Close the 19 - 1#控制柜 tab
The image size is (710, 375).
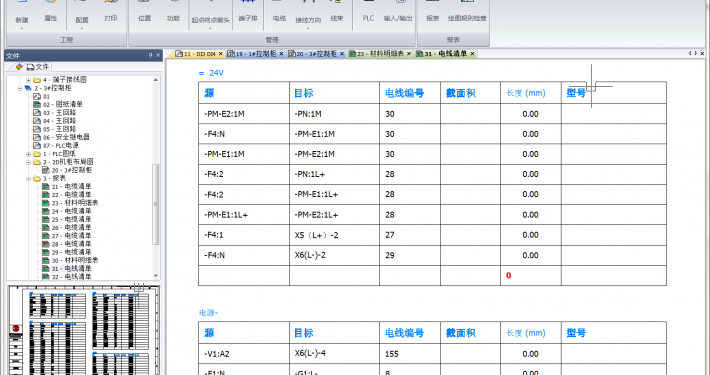(281, 54)
